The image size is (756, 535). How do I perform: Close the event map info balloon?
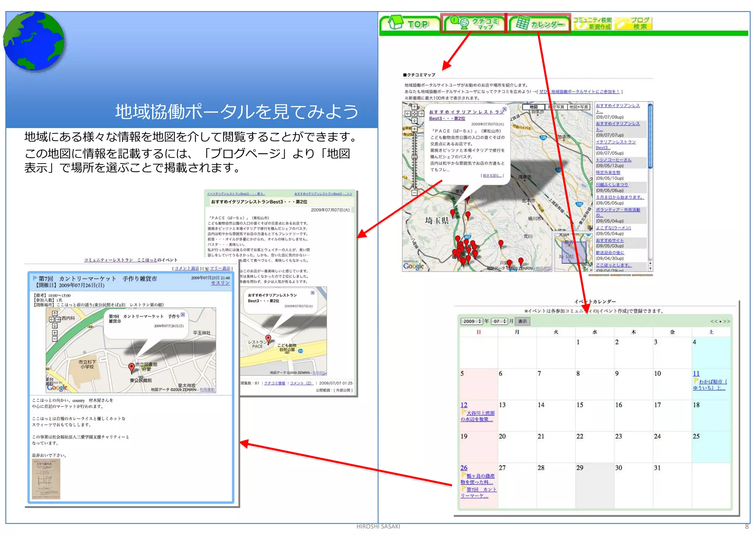pos(183,315)
